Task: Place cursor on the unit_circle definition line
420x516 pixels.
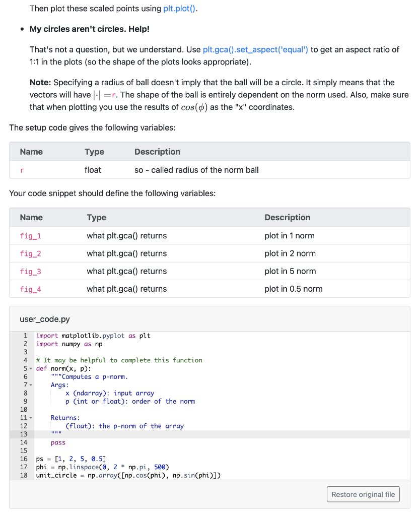Action: point(128,476)
